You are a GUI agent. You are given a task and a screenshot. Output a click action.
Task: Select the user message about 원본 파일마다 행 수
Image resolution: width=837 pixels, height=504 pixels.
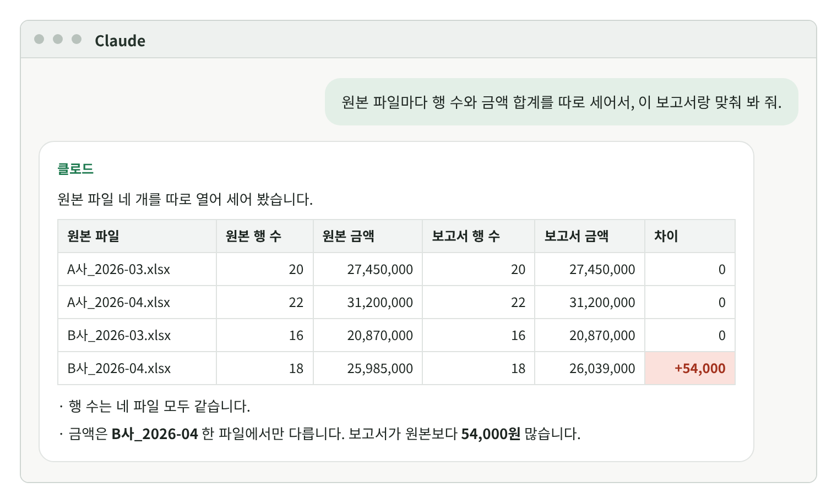coord(561,102)
